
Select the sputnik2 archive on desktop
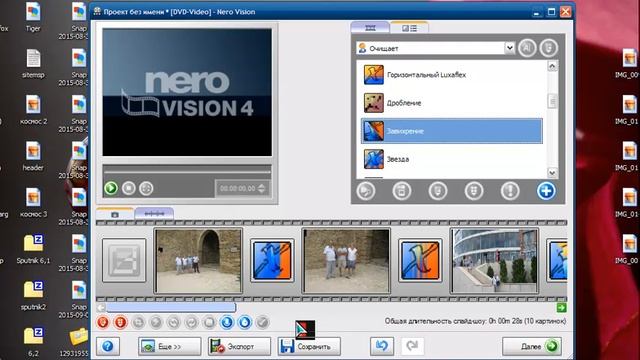click(33, 295)
